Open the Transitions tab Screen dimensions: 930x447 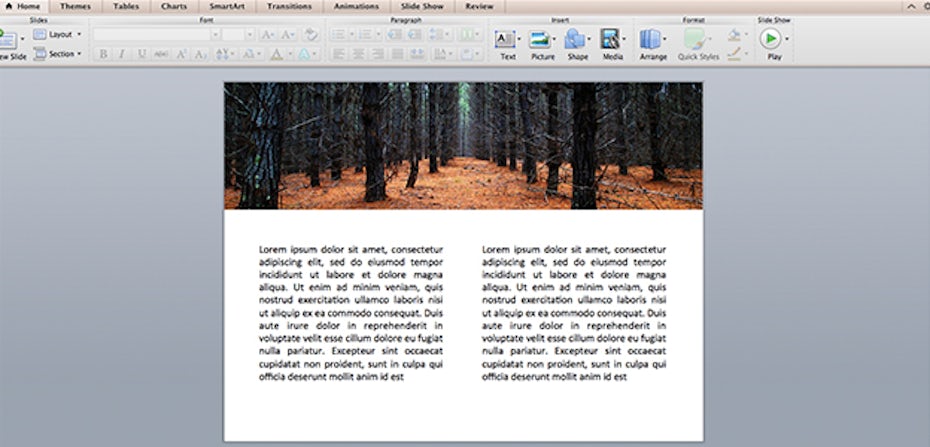pyautogui.click(x=289, y=6)
